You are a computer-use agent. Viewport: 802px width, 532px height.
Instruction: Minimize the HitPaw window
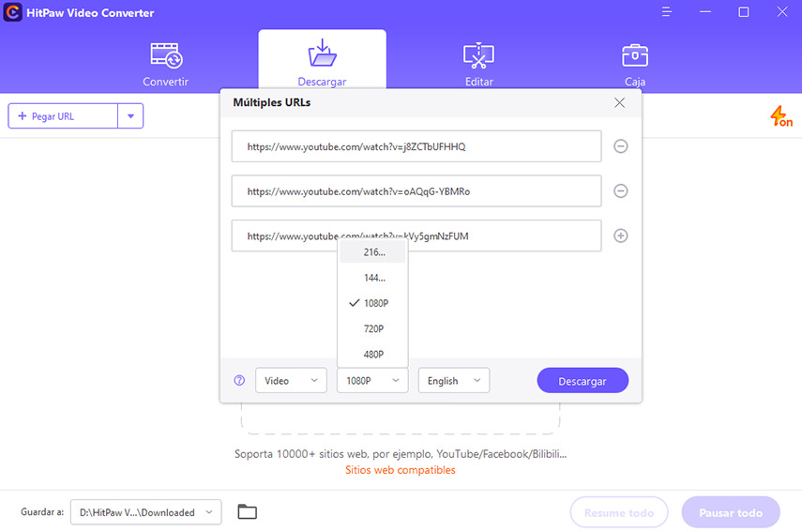[x=705, y=12]
